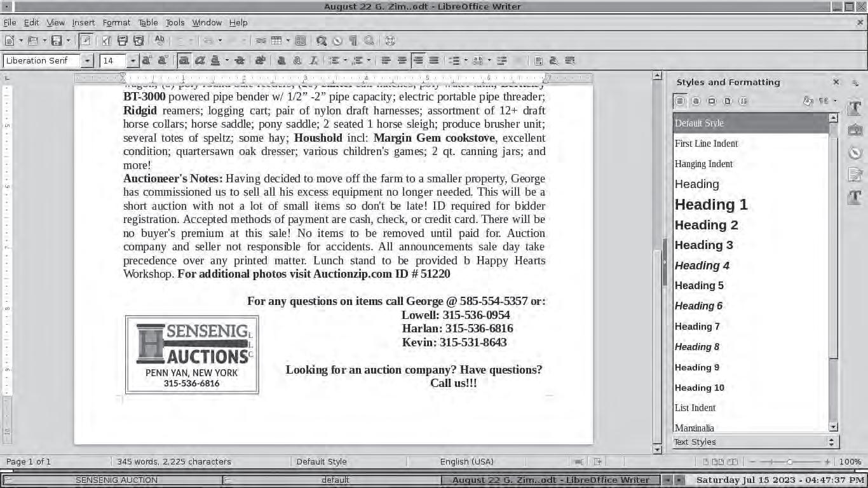Open the Insert menu
868x488 pixels.
[83, 22]
